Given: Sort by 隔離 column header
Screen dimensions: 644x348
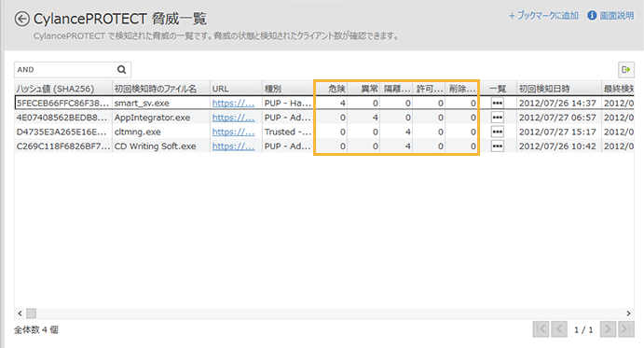Looking at the screenshot, I should pyautogui.click(x=396, y=89).
